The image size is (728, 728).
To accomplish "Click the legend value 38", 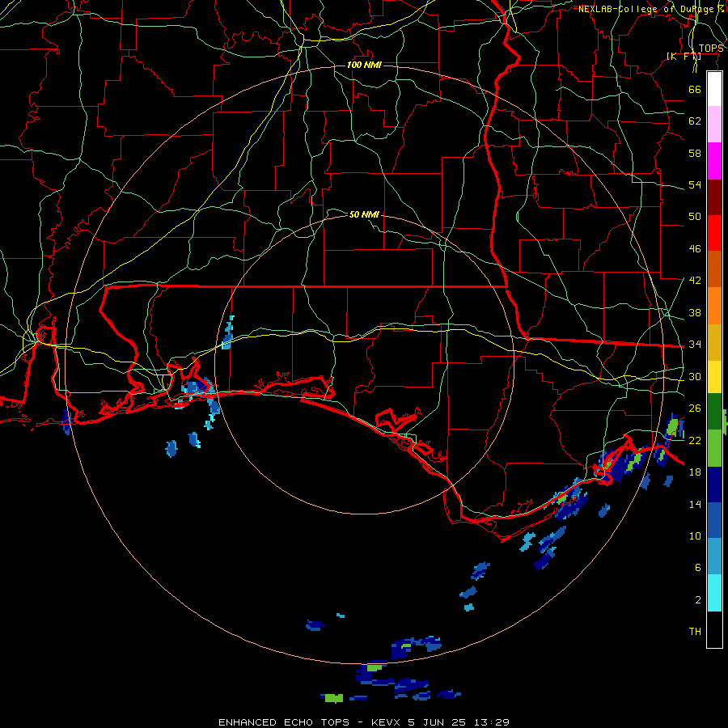I will coord(695,312).
